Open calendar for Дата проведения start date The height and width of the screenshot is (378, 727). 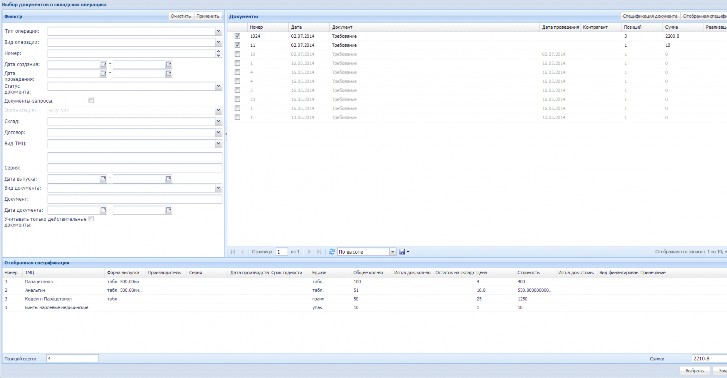pos(103,73)
